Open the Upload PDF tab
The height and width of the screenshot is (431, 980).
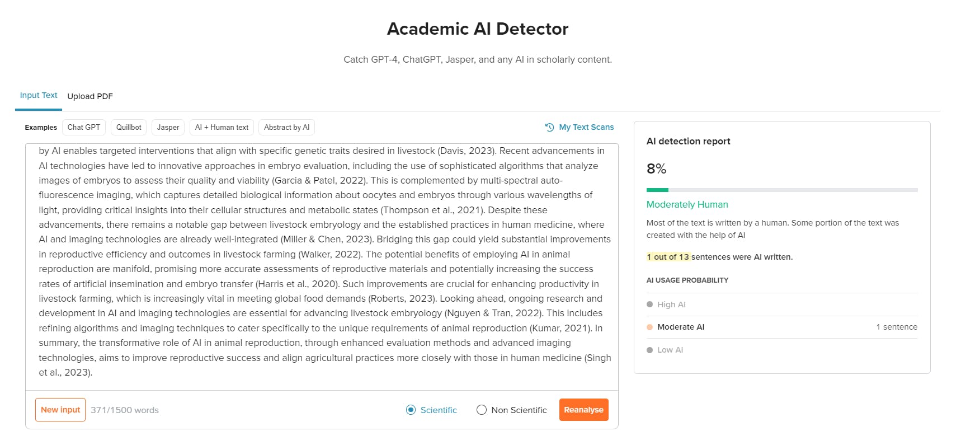[90, 96]
